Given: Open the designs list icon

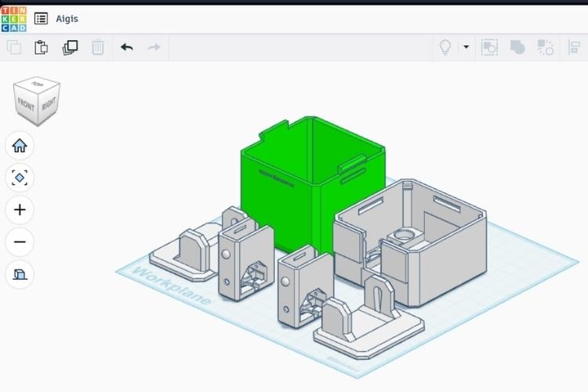Looking at the screenshot, I should pos(41,18).
